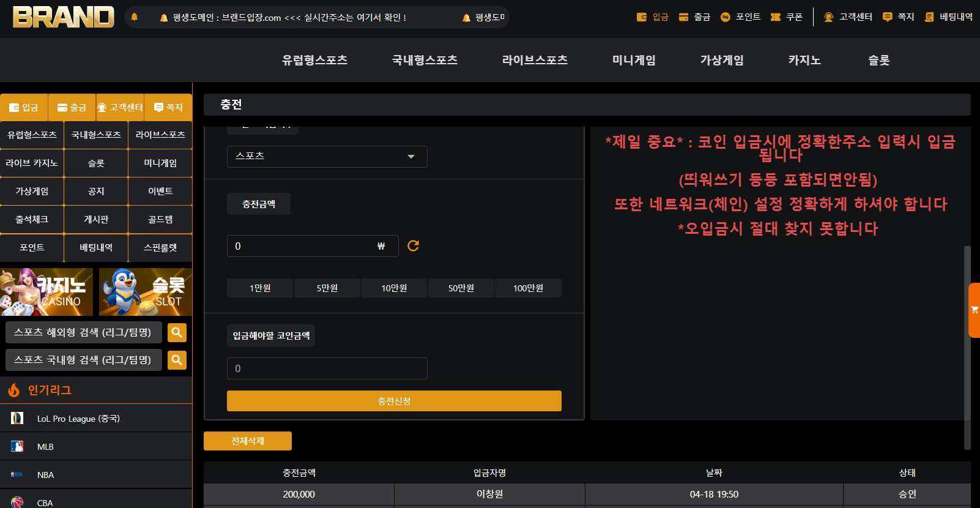
Task: Open the CASINO banner thumbnail
Action: (46, 292)
